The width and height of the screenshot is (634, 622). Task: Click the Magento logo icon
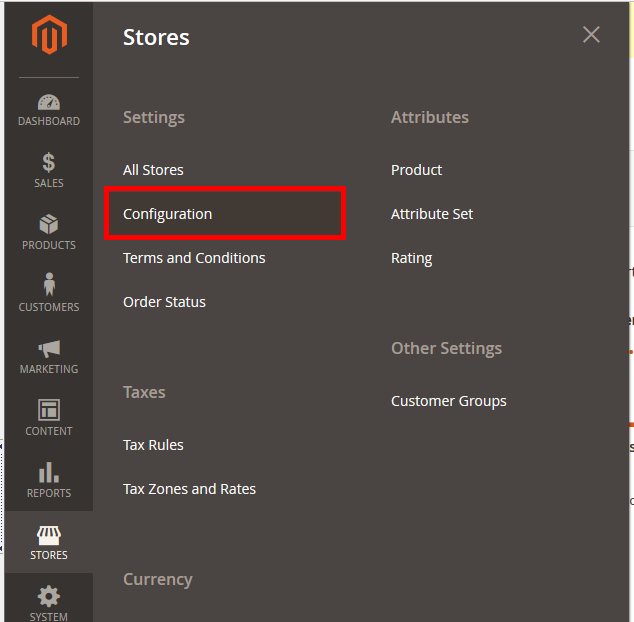(48, 35)
